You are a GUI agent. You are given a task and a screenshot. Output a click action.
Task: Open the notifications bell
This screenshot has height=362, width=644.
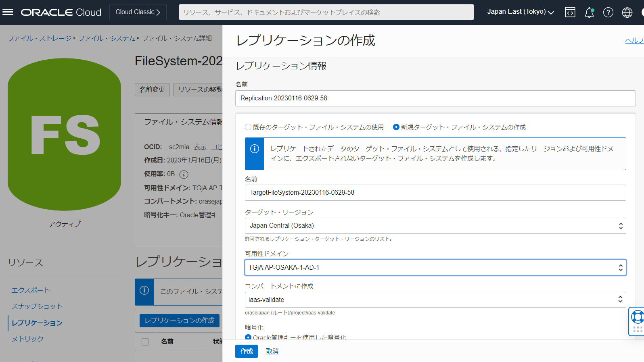589,12
